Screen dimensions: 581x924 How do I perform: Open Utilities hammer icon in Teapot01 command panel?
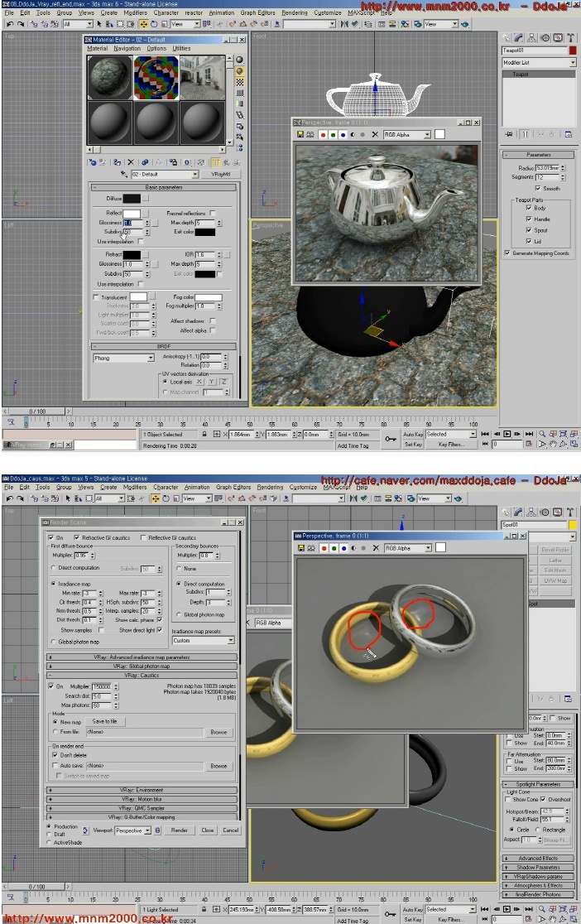click(570, 38)
